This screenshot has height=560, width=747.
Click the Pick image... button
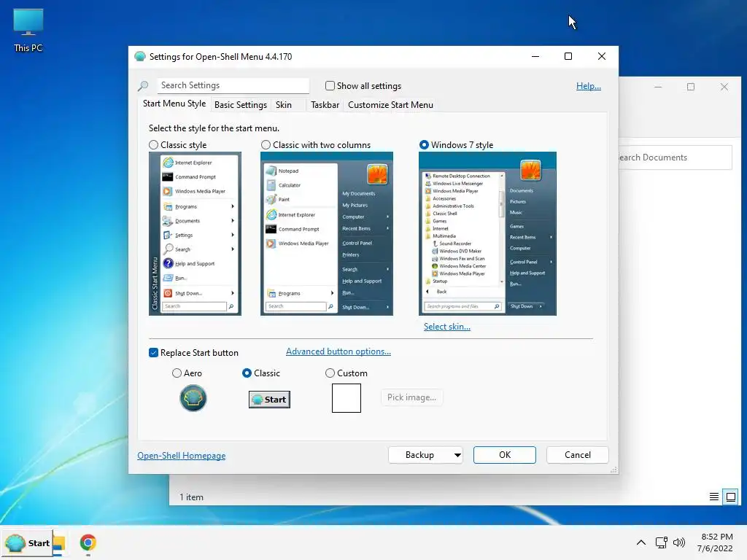pos(411,397)
